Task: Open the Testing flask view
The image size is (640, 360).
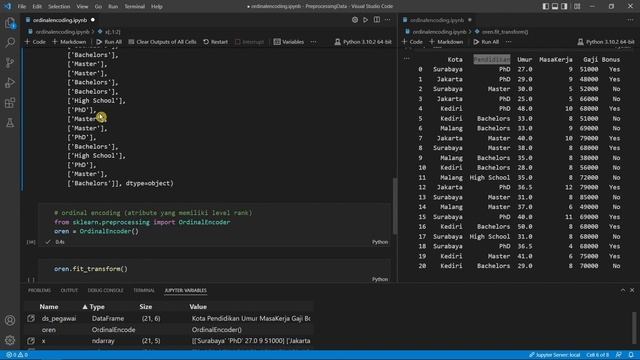Action: pyautogui.click(x=10, y=122)
